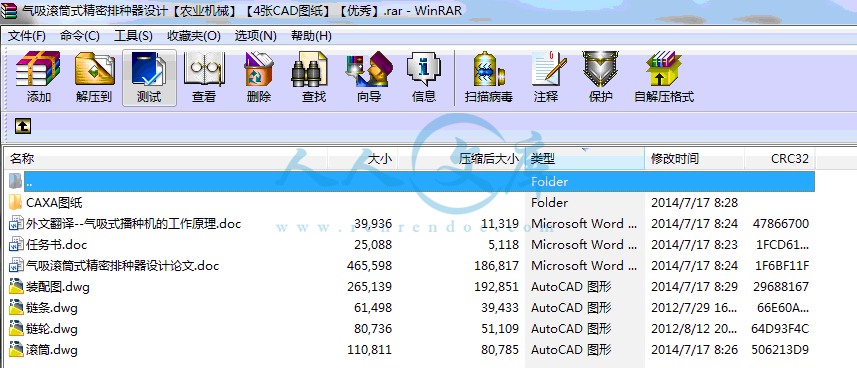Click CRC32 value 29688167
Screen dimensions: 857x368
tap(780, 287)
